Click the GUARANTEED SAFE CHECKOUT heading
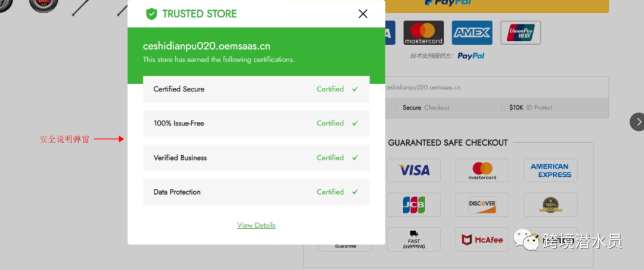The width and height of the screenshot is (644, 270). pos(448,143)
